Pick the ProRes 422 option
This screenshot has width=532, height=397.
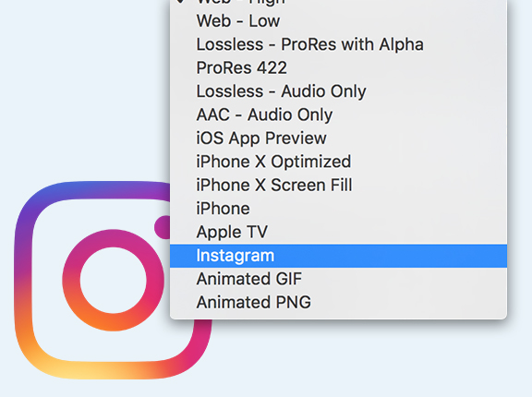338,67
